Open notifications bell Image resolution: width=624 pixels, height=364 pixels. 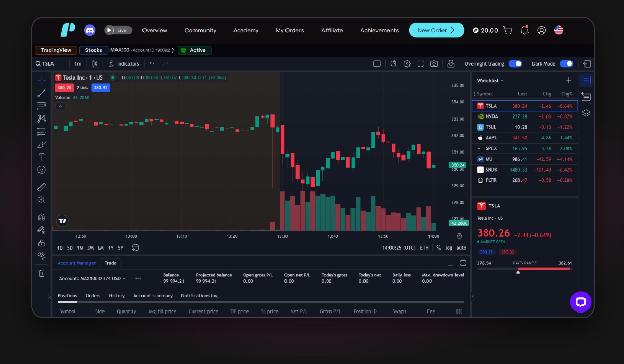click(525, 30)
